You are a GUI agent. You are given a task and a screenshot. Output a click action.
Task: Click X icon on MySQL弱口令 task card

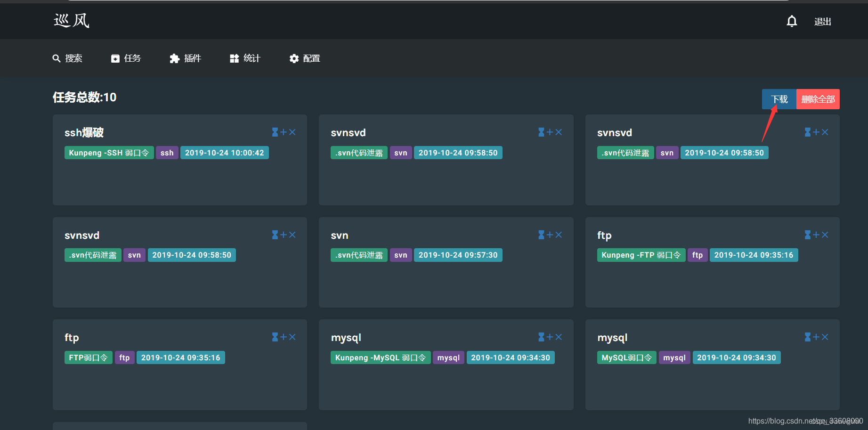click(x=825, y=337)
